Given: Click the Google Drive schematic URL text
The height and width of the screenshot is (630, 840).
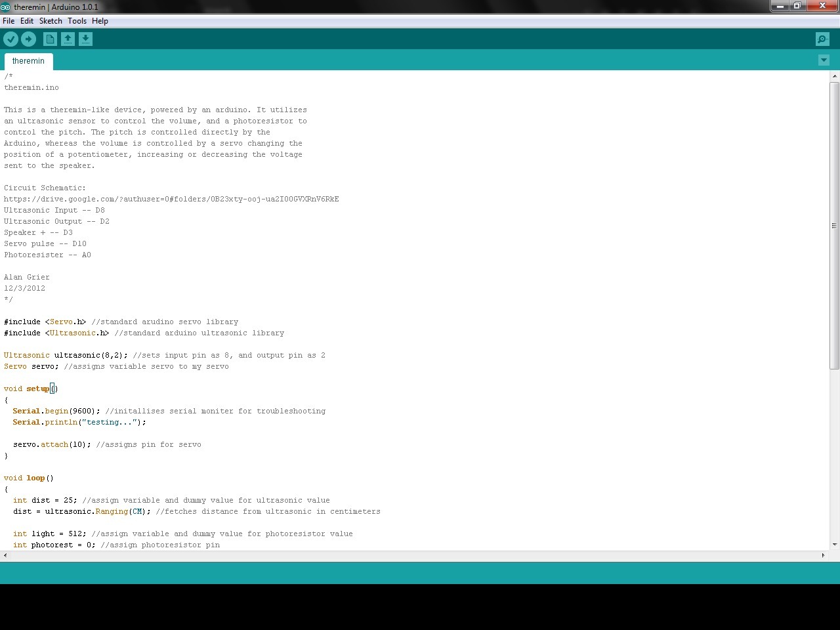Looking at the screenshot, I should [171, 199].
